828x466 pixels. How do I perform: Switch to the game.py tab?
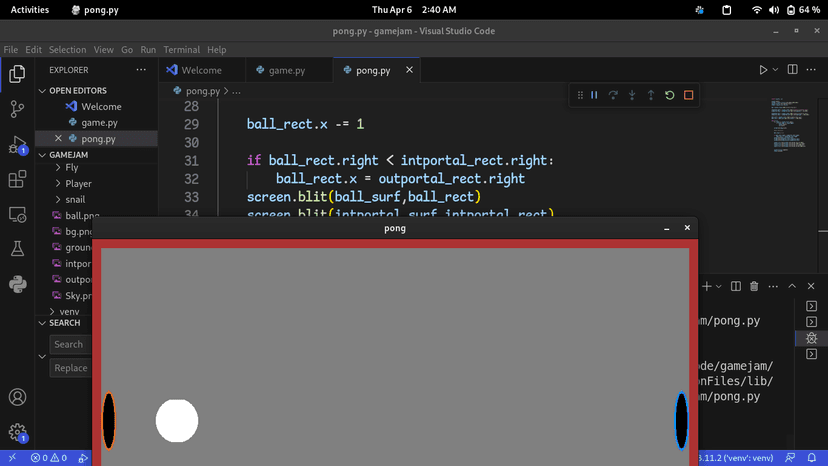click(287, 70)
